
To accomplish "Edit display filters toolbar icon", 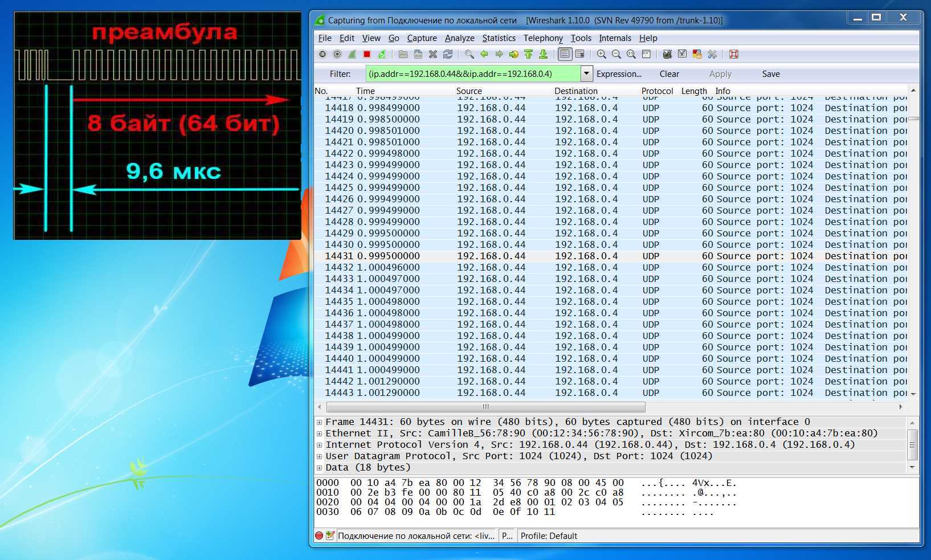I will click(683, 54).
